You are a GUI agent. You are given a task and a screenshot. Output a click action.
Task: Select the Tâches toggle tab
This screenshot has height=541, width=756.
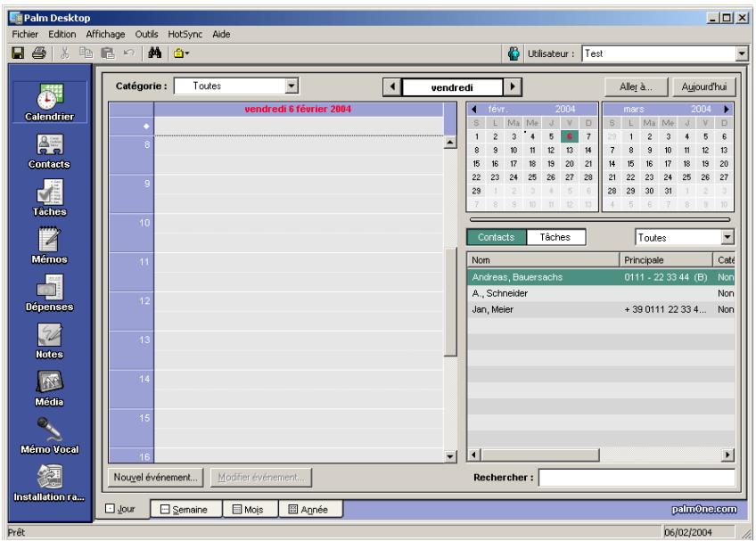click(555, 237)
